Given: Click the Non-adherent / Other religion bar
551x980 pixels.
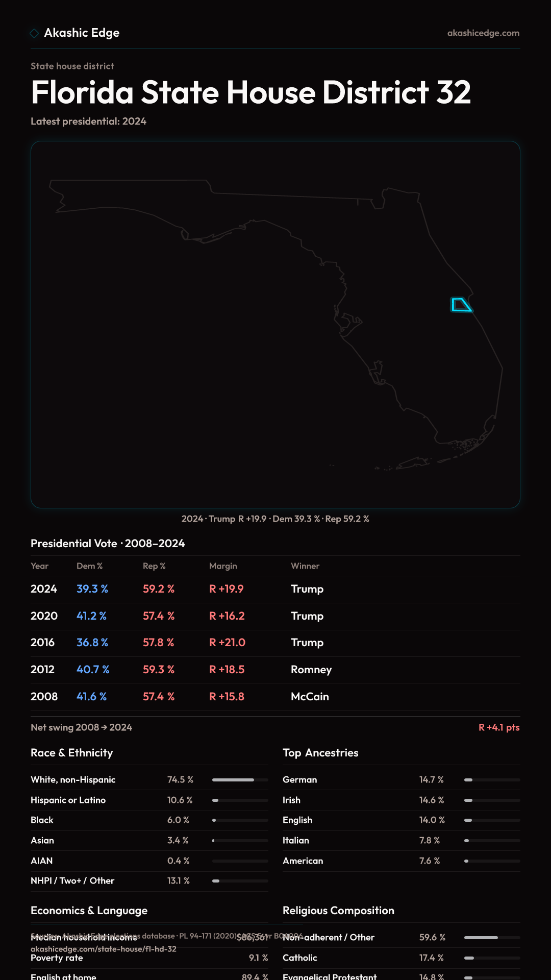Looking at the screenshot, I should (x=492, y=938).
